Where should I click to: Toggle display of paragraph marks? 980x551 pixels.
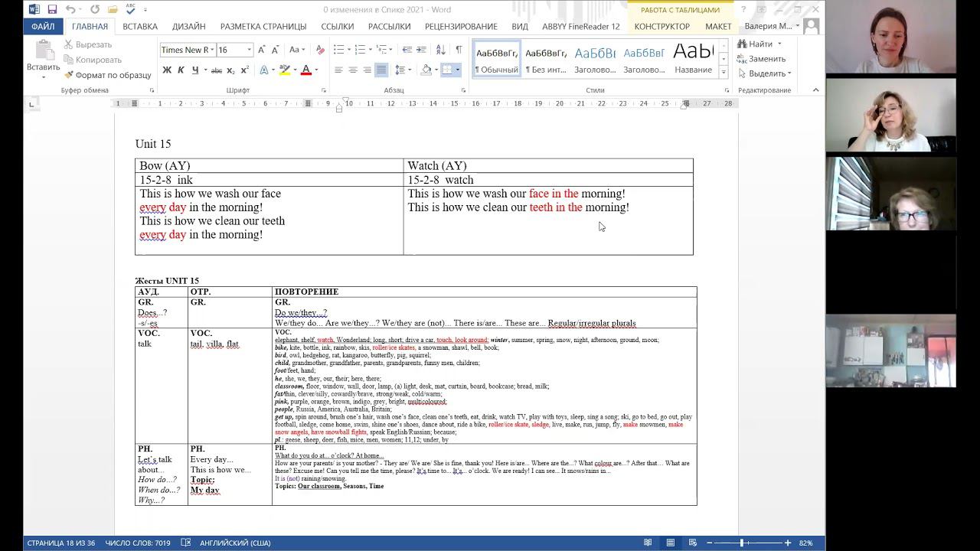458,50
